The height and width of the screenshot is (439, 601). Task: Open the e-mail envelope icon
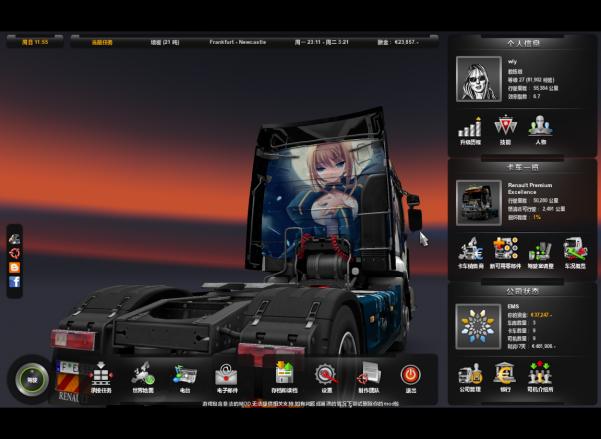pos(227,375)
